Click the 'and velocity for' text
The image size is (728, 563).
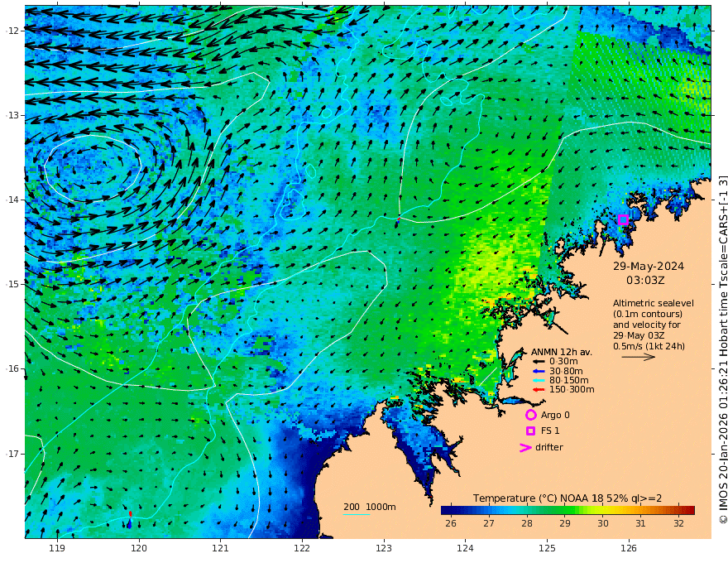[647, 325]
